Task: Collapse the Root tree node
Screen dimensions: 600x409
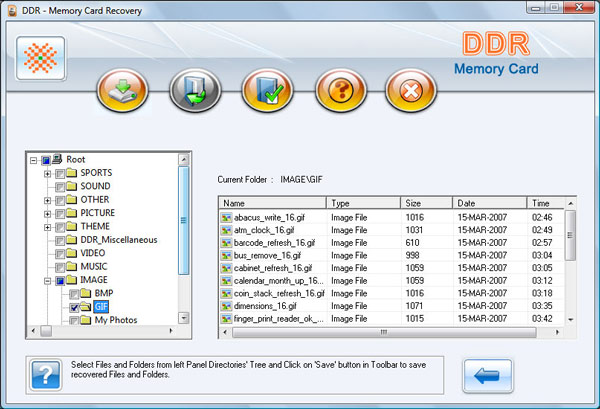Action: point(33,160)
